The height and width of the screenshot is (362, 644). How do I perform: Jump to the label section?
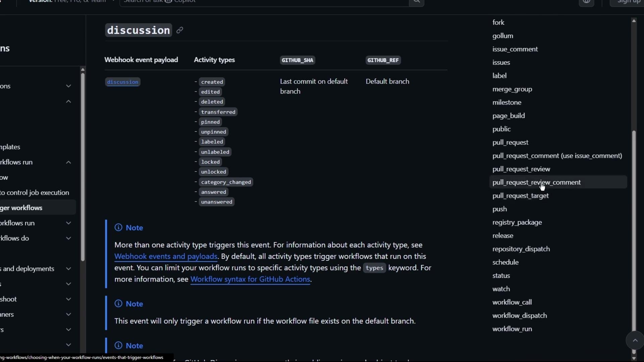(499, 76)
